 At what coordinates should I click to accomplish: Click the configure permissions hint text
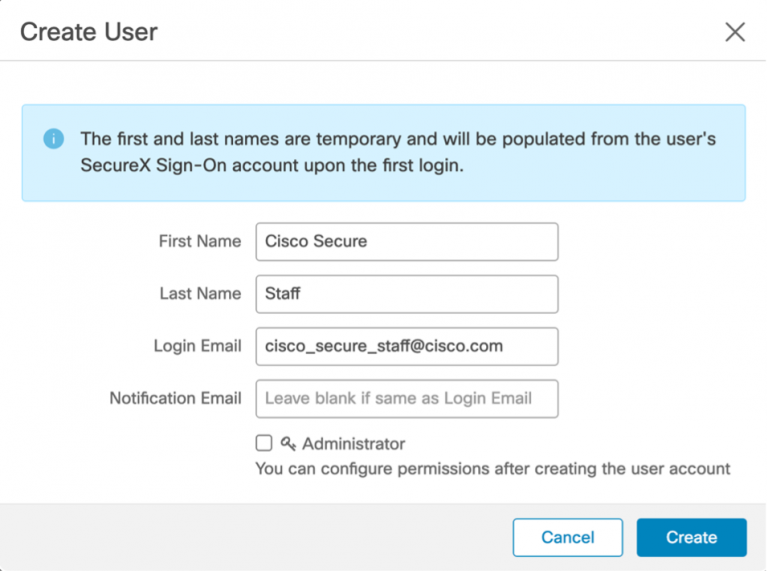click(492, 468)
